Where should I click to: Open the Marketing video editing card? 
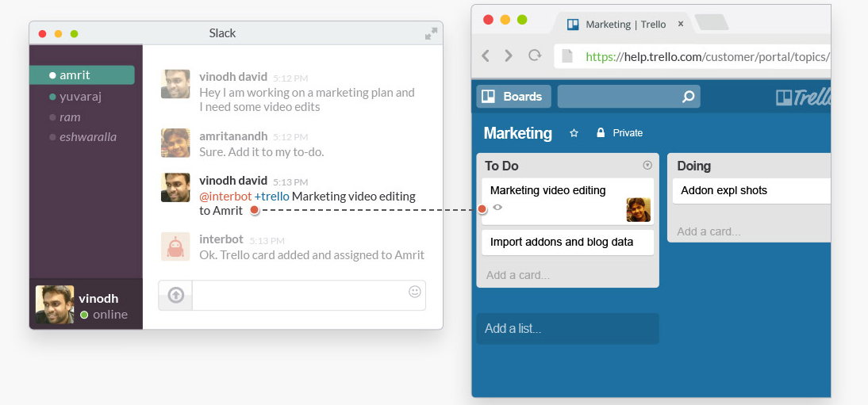(567, 201)
